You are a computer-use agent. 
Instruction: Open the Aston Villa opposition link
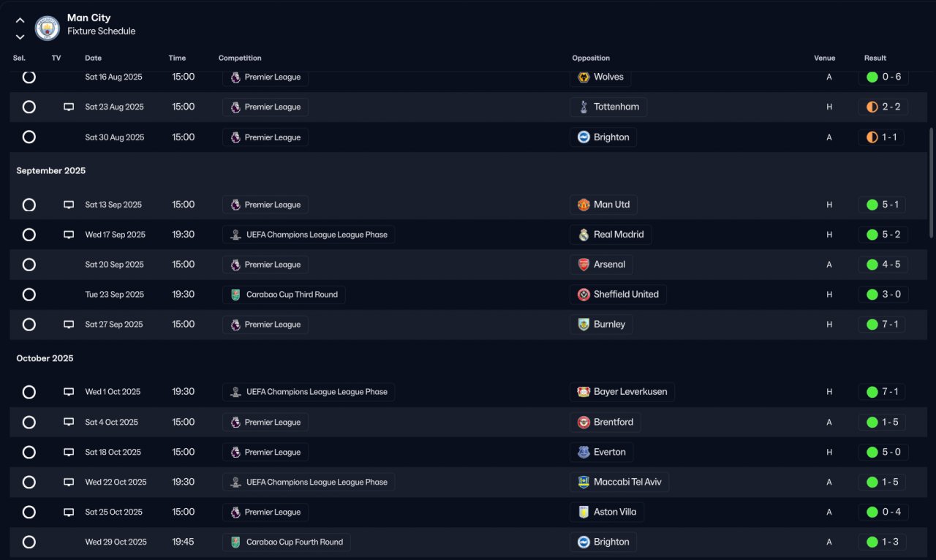pyautogui.click(x=606, y=512)
